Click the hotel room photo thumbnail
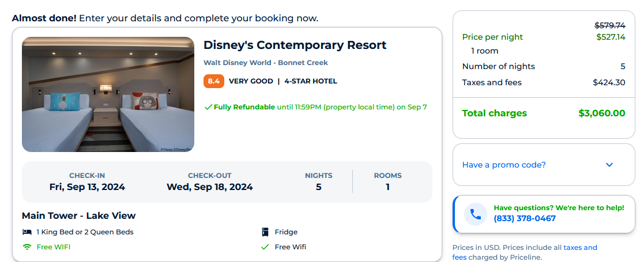The height and width of the screenshot is (262, 644). (x=108, y=94)
